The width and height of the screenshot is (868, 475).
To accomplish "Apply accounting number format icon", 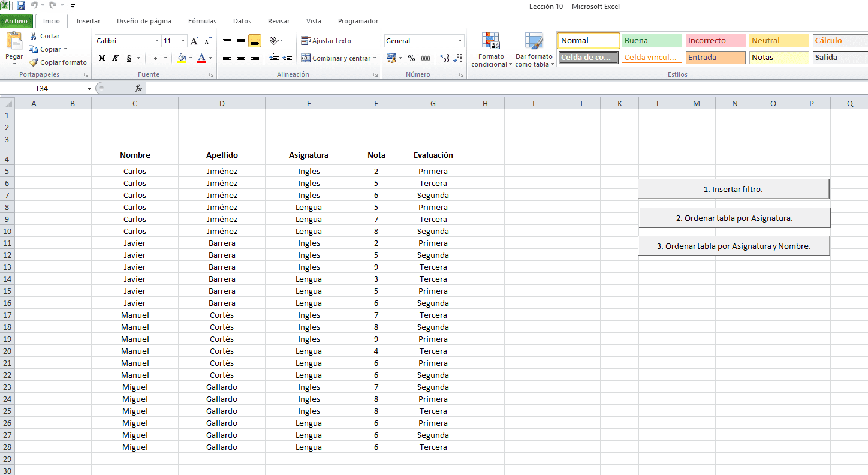I will click(x=391, y=58).
